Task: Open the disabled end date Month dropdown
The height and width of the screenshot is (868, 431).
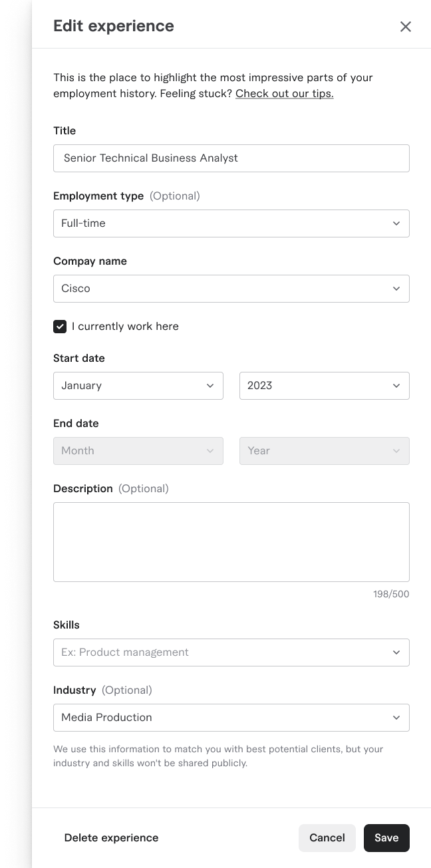Action: tap(138, 451)
